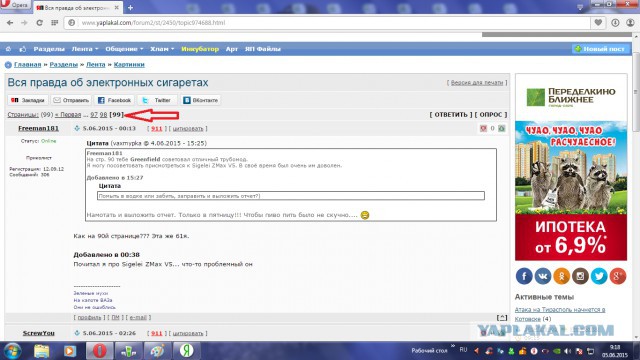Open Freeman181 user profile name

[x=38, y=128]
